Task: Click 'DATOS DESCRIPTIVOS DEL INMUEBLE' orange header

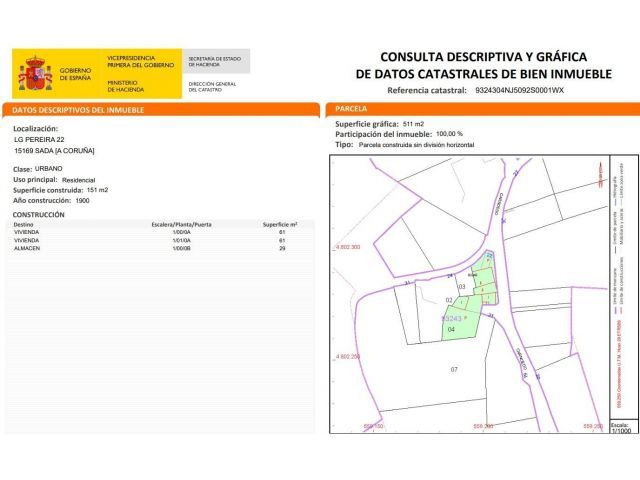Action: click(x=78, y=110)
